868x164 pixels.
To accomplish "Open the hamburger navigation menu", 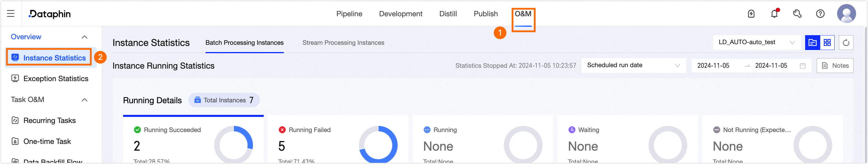I will (11, 13).
